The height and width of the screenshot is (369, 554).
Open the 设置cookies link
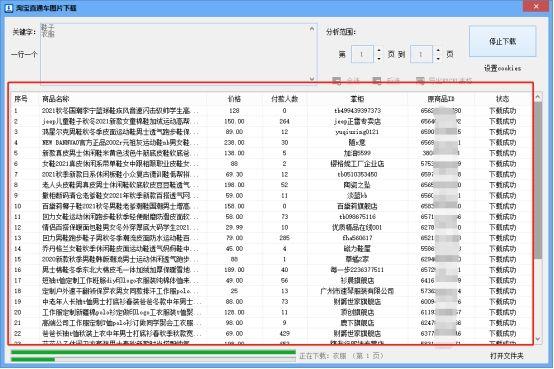(502, 68)
